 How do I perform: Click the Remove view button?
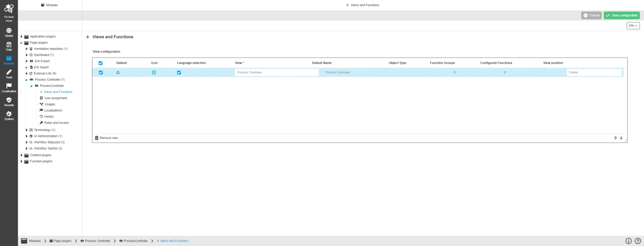pos(107,138)
